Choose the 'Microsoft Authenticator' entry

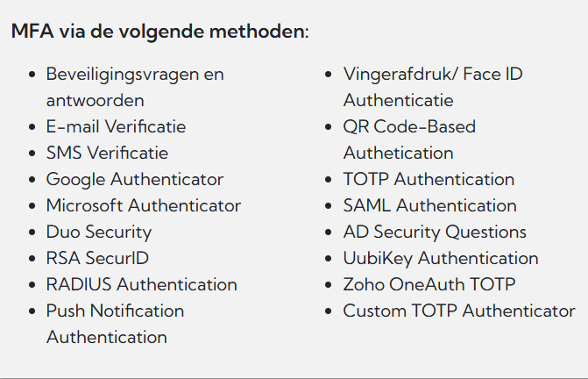point(143,205)
